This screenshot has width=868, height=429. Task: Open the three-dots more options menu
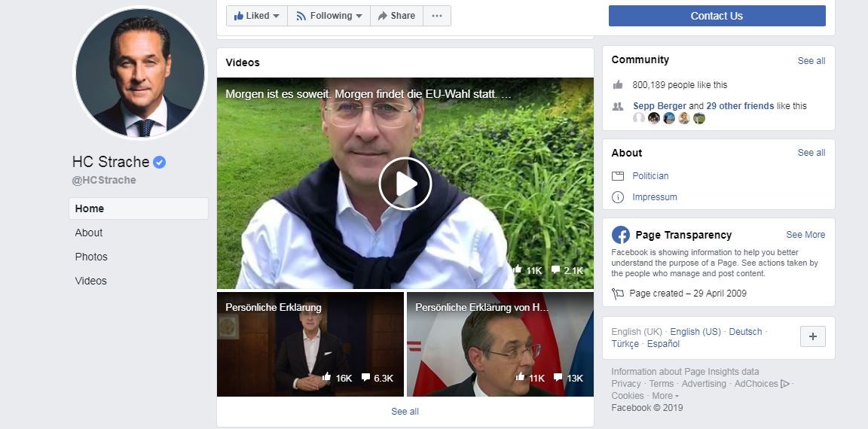click(x=437, y=16)
